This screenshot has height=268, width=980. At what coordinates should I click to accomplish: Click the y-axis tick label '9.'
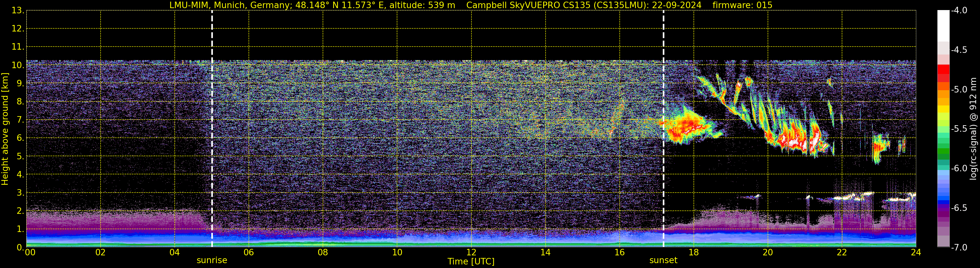tap(20, 83)
